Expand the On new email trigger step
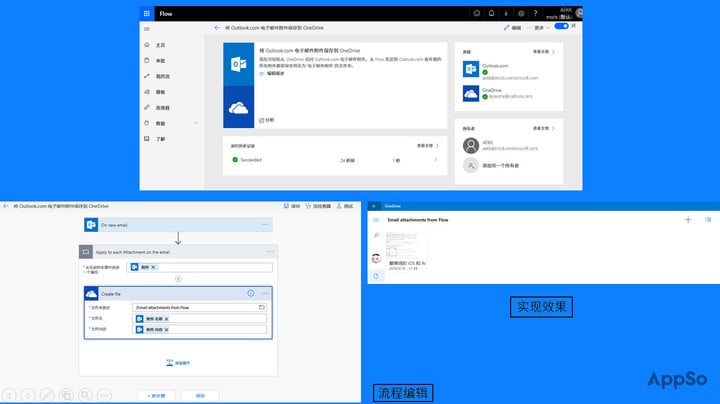 (x=178, y=225)
